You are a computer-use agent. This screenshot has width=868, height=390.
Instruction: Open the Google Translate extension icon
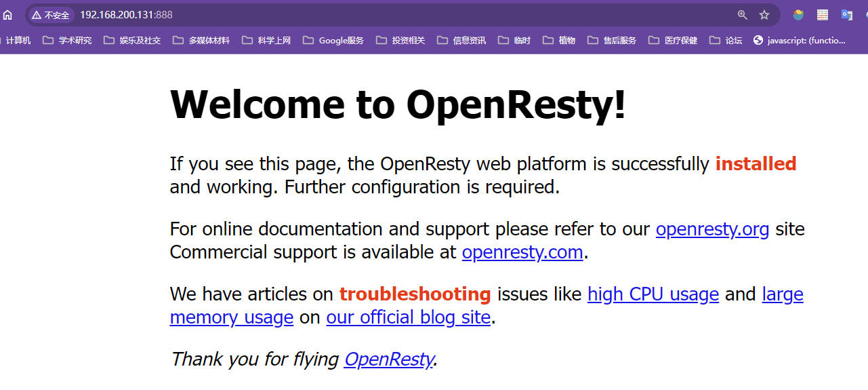pyautogui.click(x=847, y=15)
